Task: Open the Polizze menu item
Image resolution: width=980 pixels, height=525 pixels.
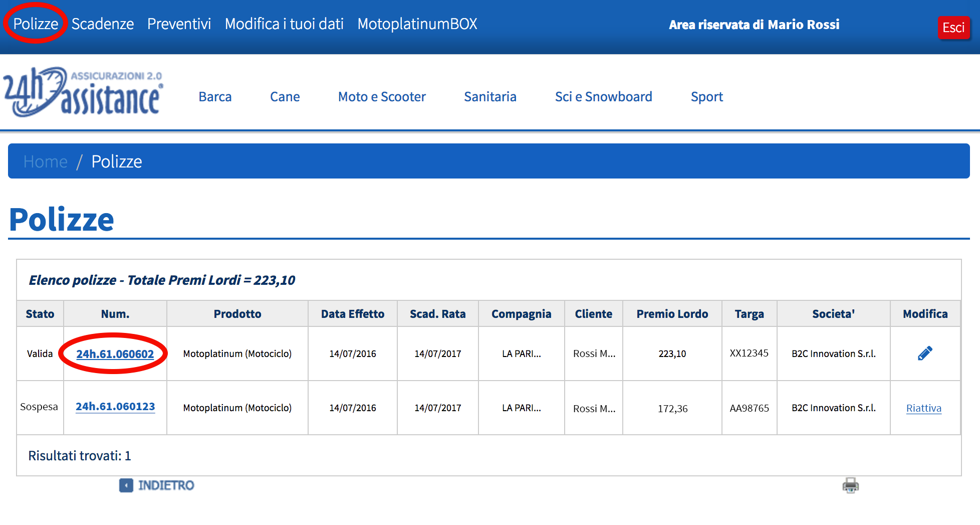Action: tap(36, 24)
